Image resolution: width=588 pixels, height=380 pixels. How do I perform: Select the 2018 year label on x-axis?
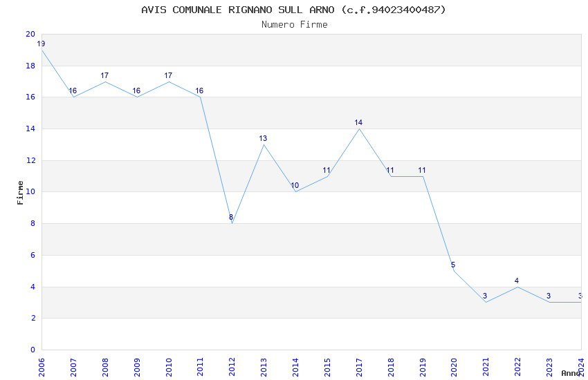coord(391,367)
